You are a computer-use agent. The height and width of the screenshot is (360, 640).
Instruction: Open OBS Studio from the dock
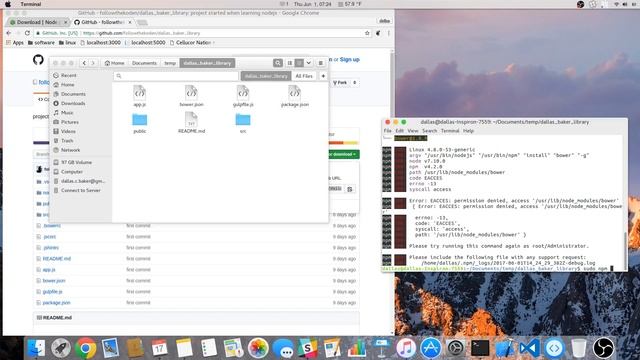pos(603,348)
